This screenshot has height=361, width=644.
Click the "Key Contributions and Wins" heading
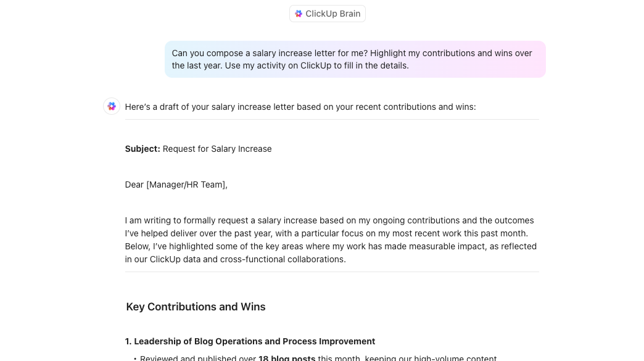pyautogui.click(x=196, y=307)
